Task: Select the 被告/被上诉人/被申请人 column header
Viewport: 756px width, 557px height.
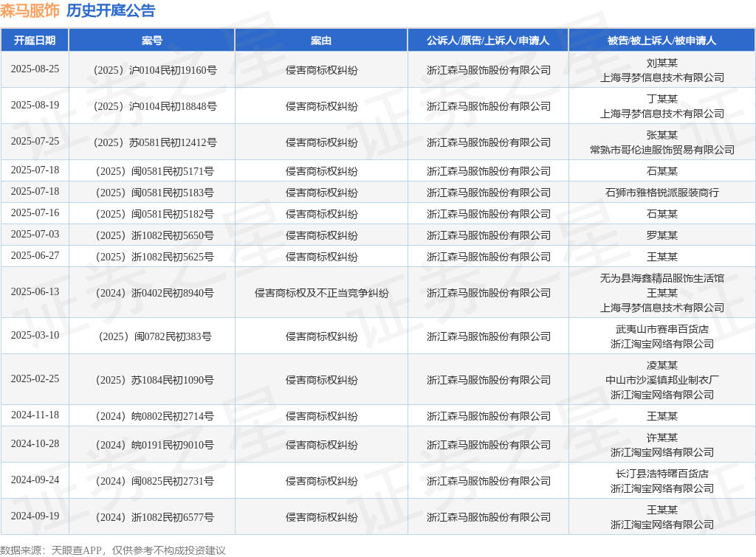Action: pos(662,41)
